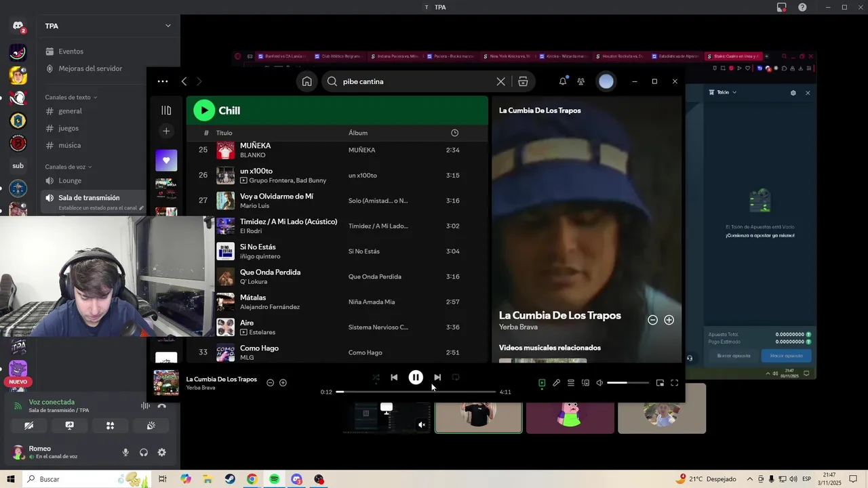Go back in Spotify navigation

click(184, 81)
